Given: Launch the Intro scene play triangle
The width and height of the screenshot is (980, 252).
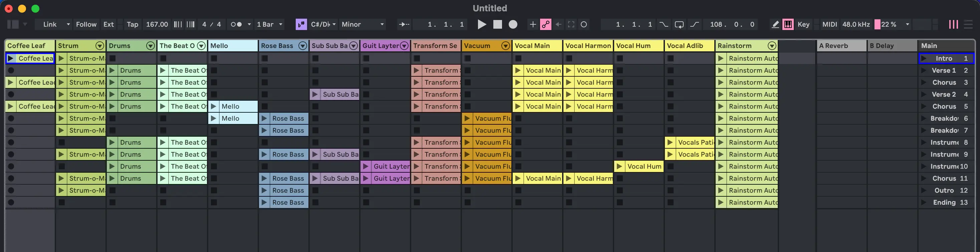Looking at the screenshot, I should [923, 58].
